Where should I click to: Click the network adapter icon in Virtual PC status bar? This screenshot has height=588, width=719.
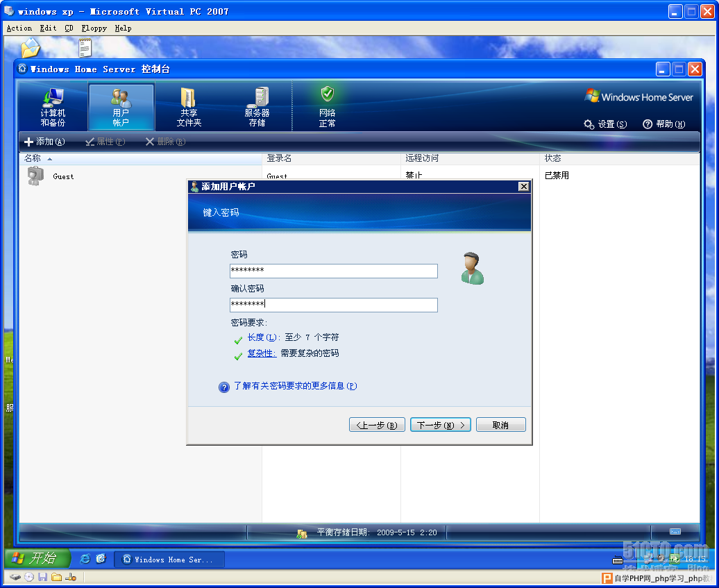pos(71,577)
